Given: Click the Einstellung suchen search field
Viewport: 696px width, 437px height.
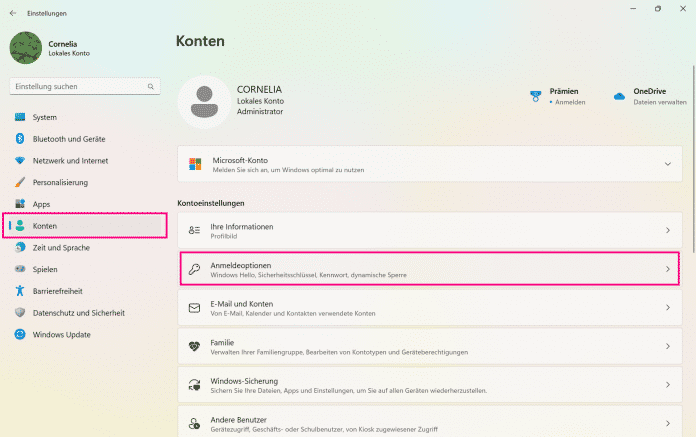Looking at the screenshot, I should (85, 87).
